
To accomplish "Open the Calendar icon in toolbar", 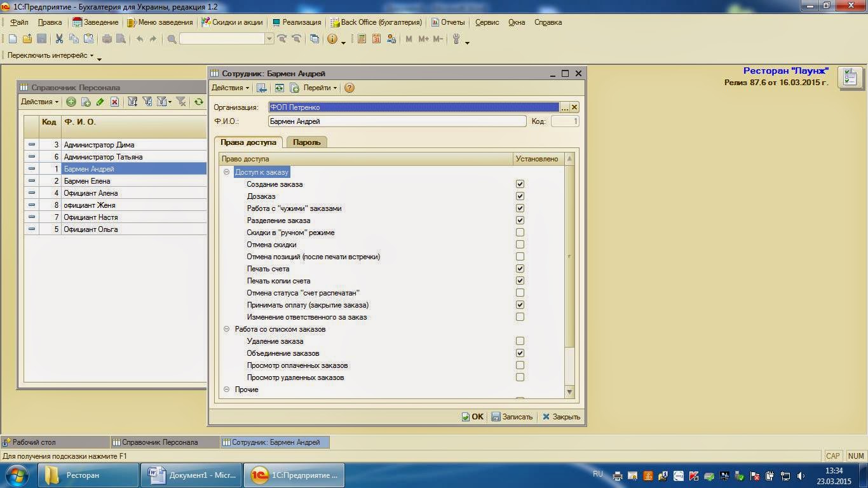I will click(x=377, y=39).
